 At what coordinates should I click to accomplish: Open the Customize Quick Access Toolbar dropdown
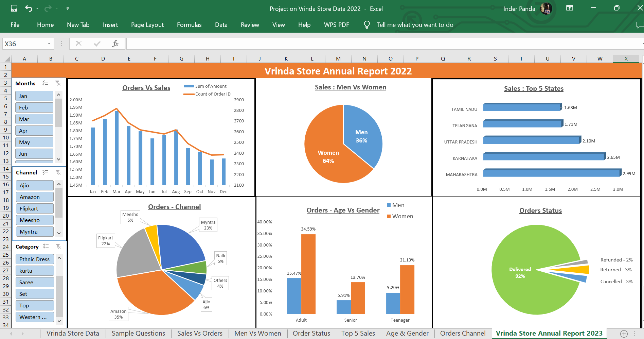(x=68, y=9)
